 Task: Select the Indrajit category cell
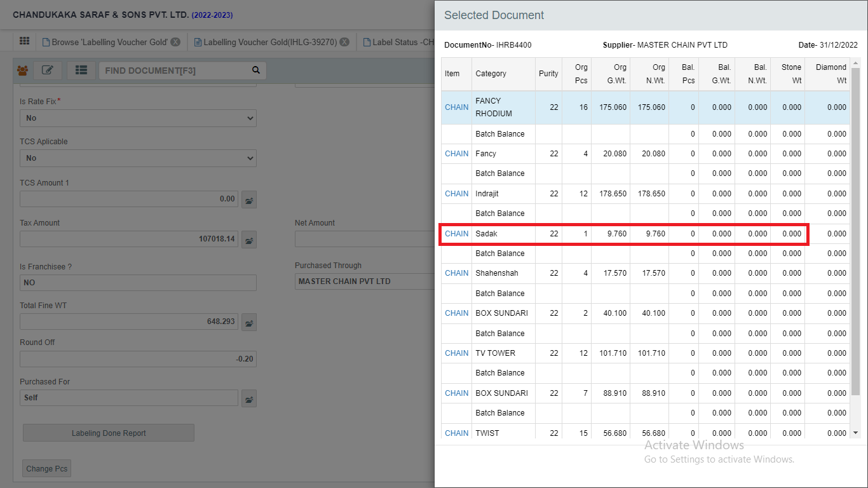[504, 194]
